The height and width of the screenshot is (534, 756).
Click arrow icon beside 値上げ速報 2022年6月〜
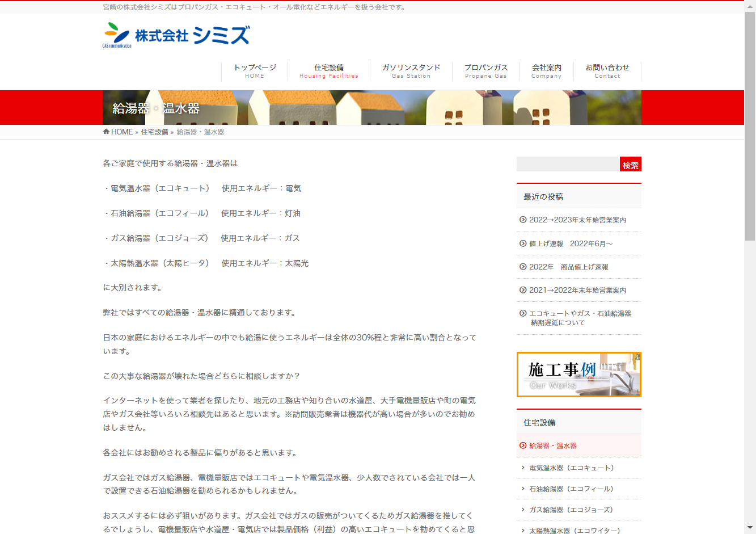pos(523,243)
